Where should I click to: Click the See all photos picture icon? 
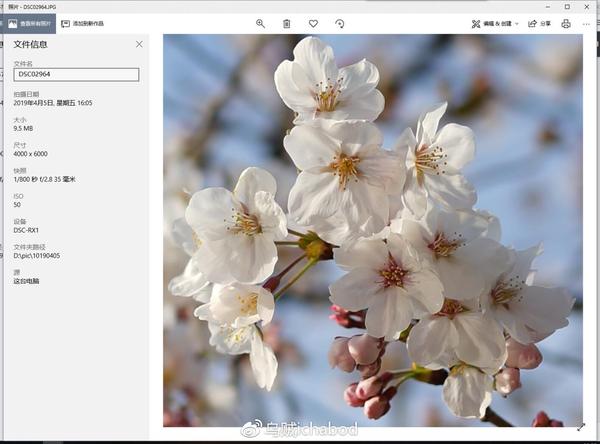click(13, 24)
